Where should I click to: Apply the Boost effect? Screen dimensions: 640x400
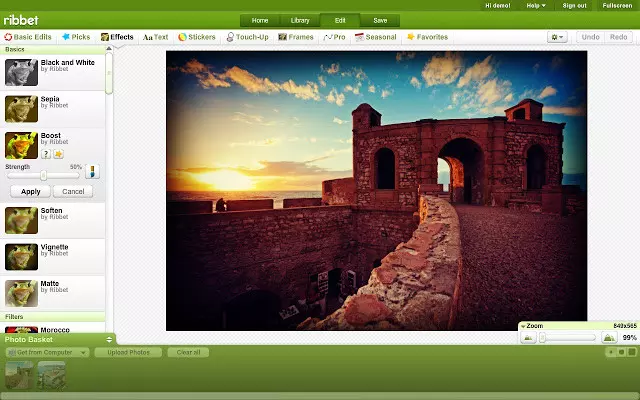click(x=31, y=191)
